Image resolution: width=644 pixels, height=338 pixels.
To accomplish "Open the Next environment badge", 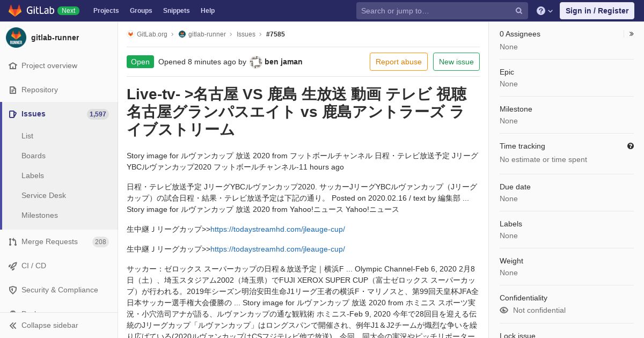I will pos(68,11).
